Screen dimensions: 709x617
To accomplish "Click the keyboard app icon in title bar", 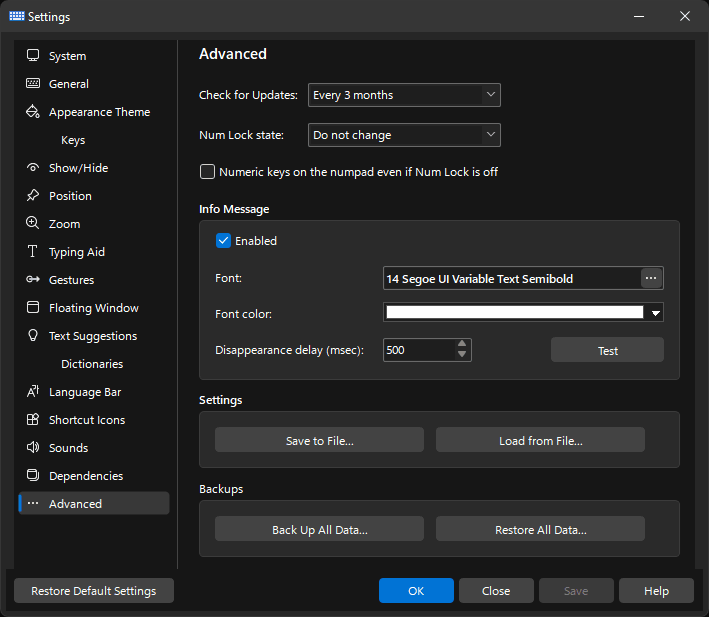I will tap(17, 16).
